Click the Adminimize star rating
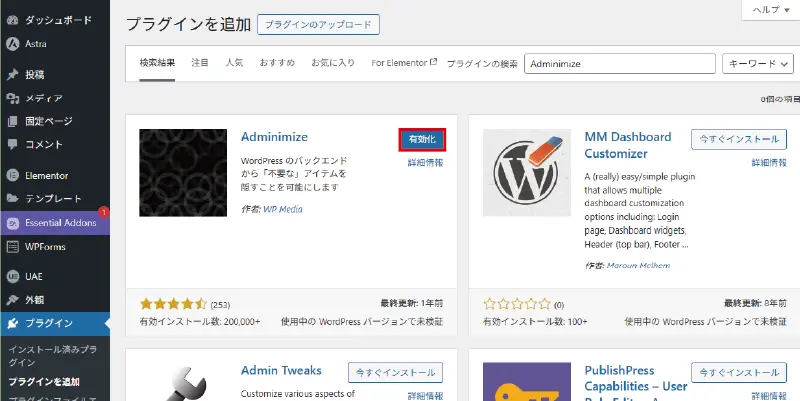The width and height of the screenshot is (800, 401). pyautogui.click(x=173, y=305)
